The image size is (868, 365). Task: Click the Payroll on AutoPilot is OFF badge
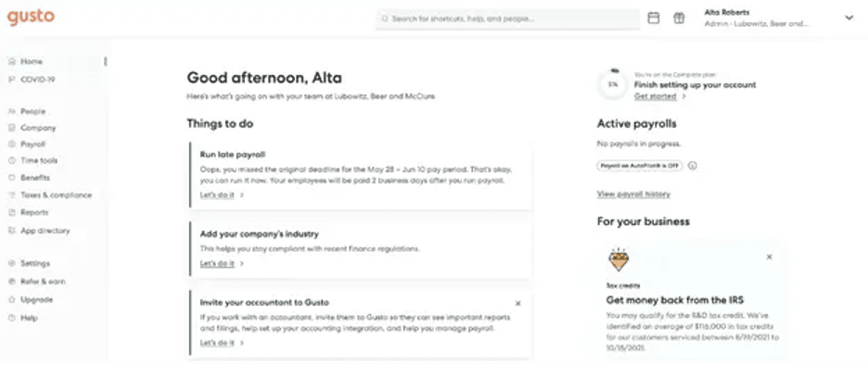[640, 165]
